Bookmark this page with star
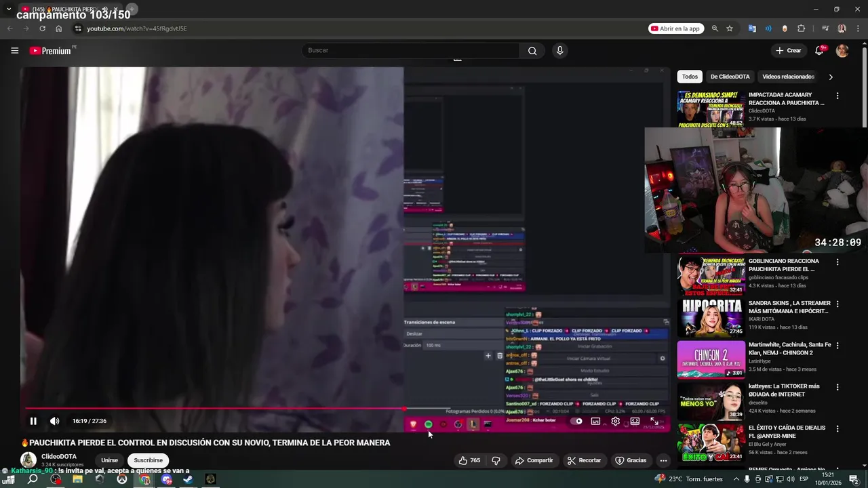Viewport: 868px width, 488px height. [730, 28]
